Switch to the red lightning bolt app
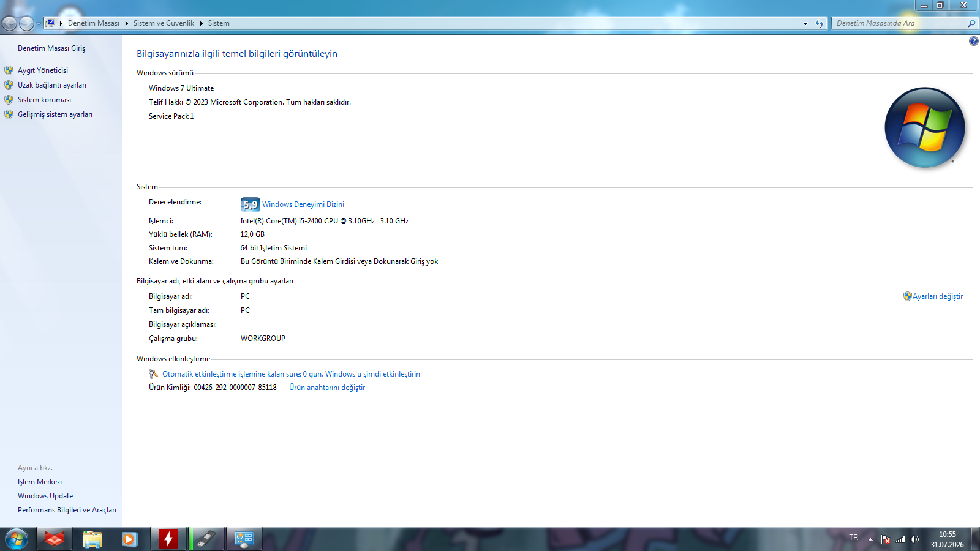980x551 pixels. click(x=168, y=539)
